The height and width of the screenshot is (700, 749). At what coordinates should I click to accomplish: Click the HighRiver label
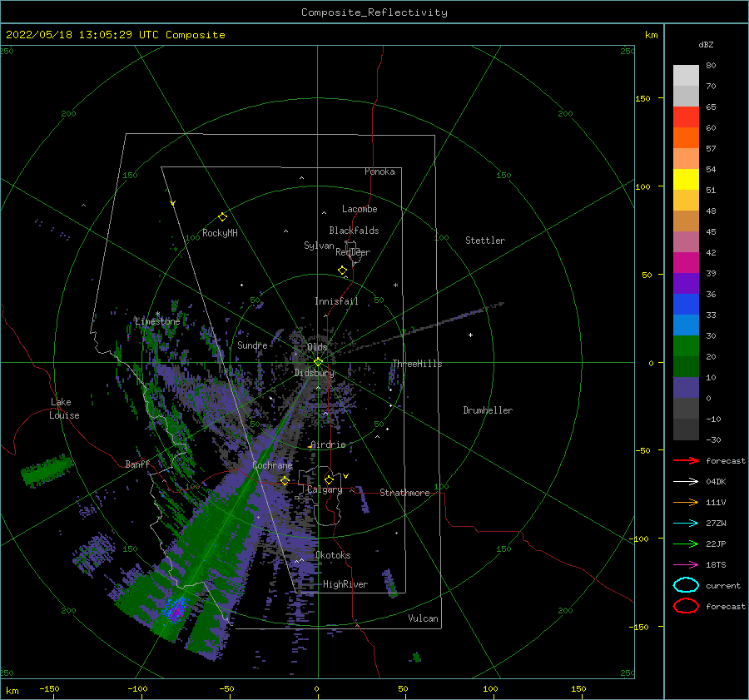pyautogui.click(x=345, y=584)
